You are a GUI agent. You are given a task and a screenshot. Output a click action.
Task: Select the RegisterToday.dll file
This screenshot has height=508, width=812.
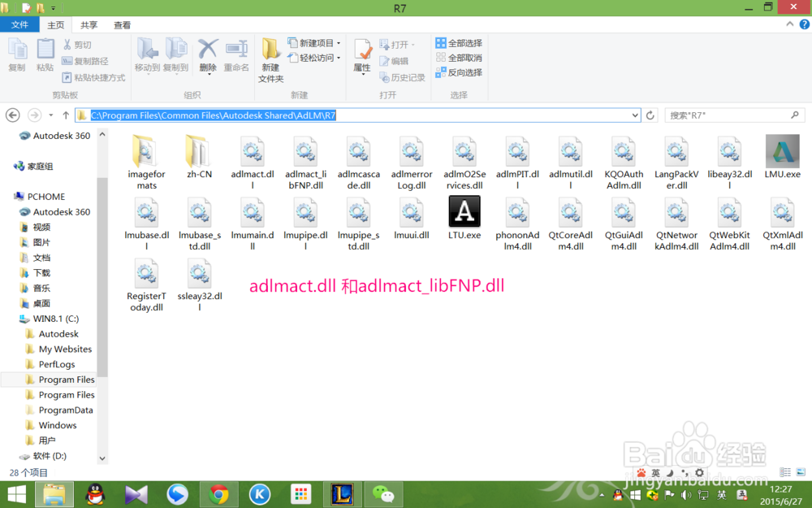tap(146, 284)
